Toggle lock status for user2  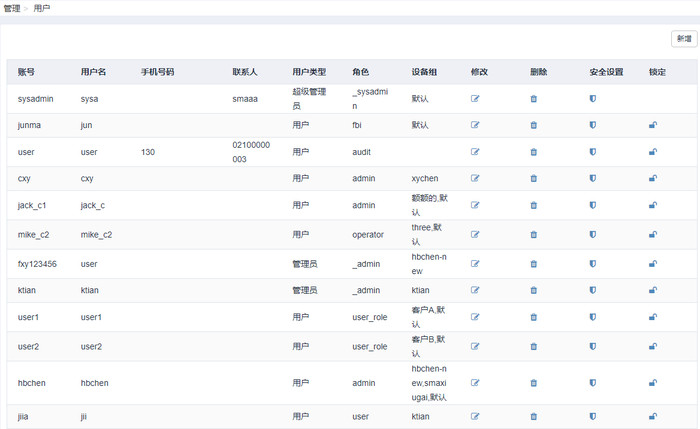click(x=653, y=347)
